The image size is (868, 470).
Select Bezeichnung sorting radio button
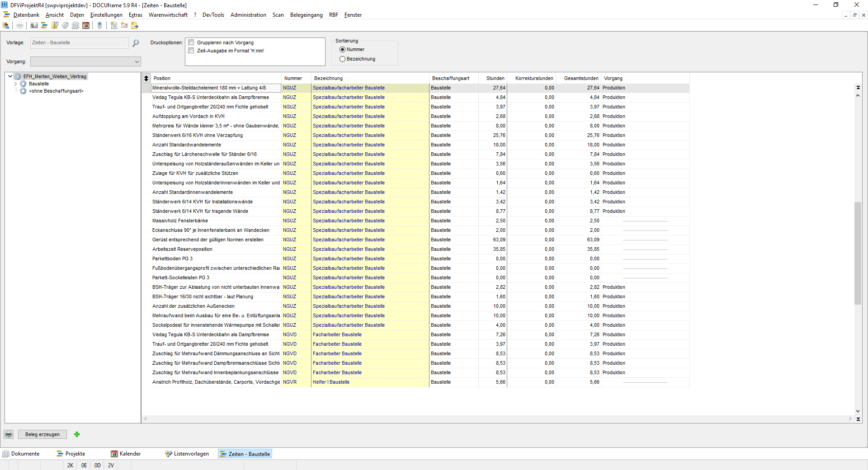342,59
